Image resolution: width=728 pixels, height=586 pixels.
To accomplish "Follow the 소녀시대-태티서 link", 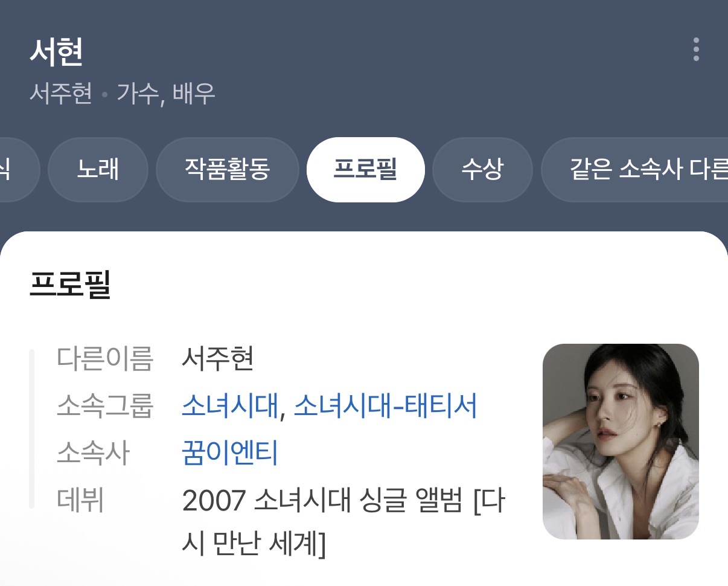I will click(x=385, y=406).
